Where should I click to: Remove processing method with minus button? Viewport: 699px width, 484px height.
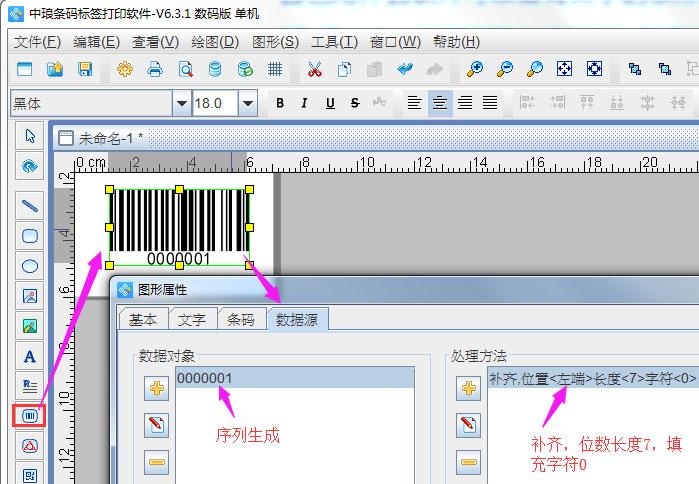[x=469, y=462]
